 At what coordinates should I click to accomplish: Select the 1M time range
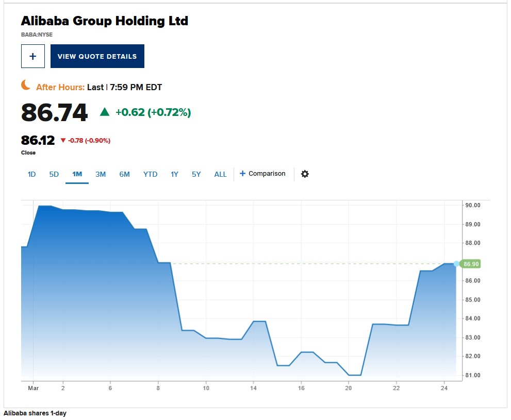coord(77,174)
